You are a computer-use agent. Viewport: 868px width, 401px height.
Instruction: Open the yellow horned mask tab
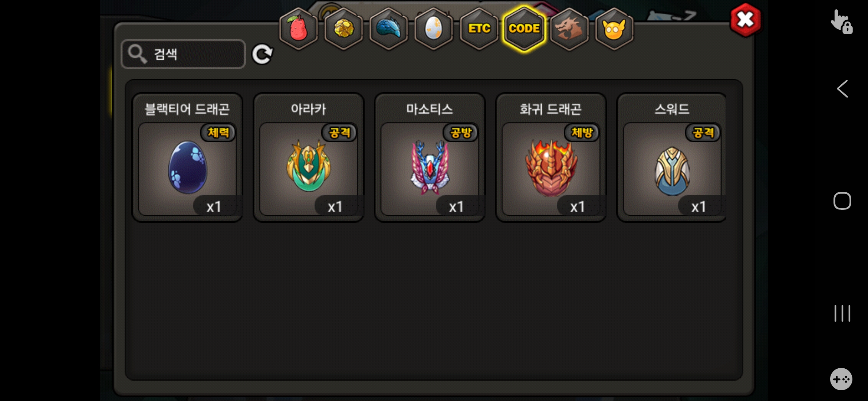click(x=614, y=29)
